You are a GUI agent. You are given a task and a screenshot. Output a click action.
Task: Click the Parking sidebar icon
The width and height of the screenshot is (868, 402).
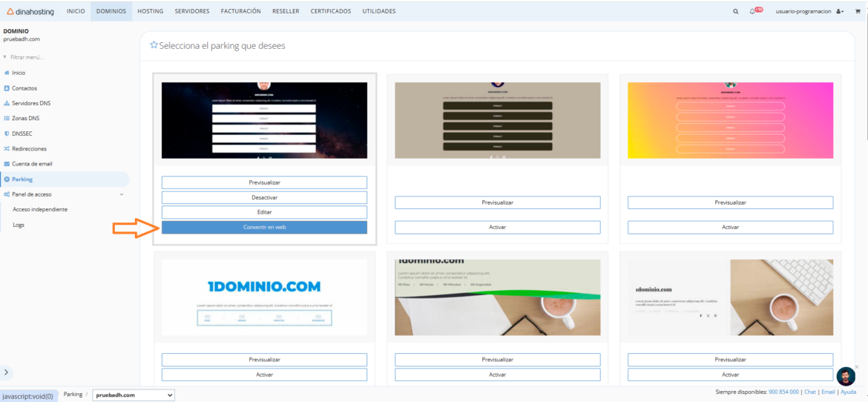click(x=7, y=179)
